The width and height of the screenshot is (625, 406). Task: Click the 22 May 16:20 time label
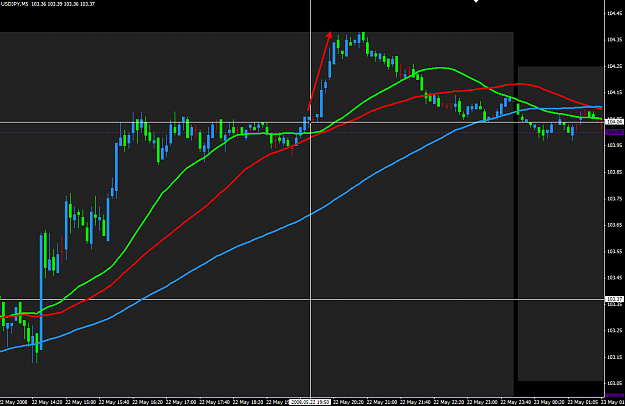point(147,402)
